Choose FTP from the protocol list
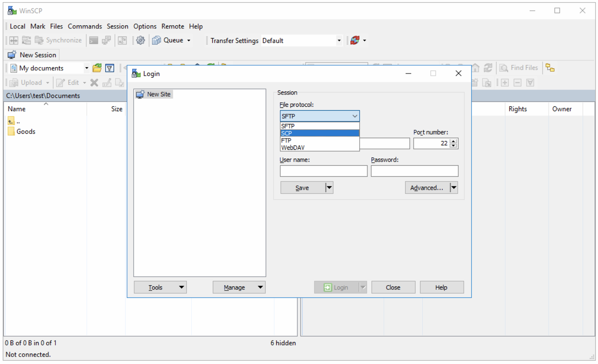Viewport: 598px width, 364px height. tap(320, 140)
